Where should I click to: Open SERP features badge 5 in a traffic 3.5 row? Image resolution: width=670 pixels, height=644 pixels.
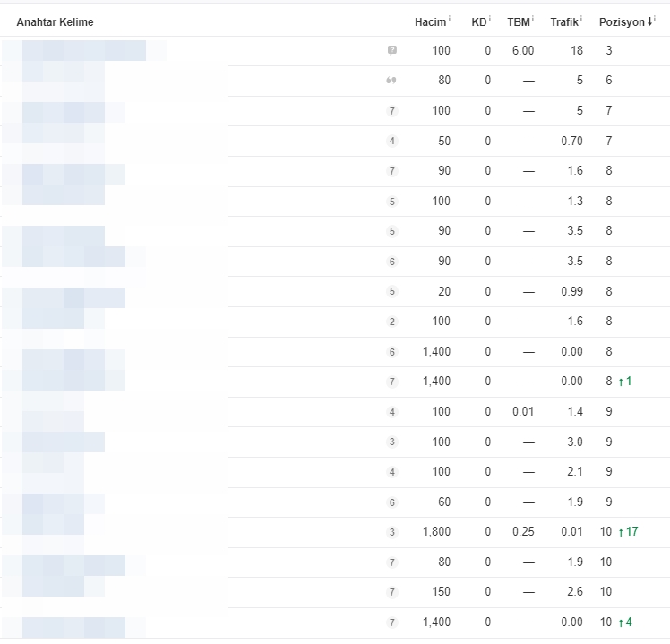[x=391, y=231]
